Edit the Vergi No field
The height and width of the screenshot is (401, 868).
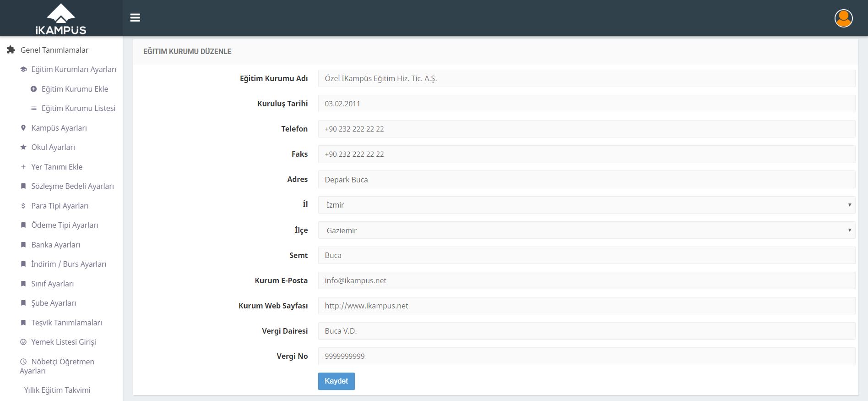coord(586,356)
